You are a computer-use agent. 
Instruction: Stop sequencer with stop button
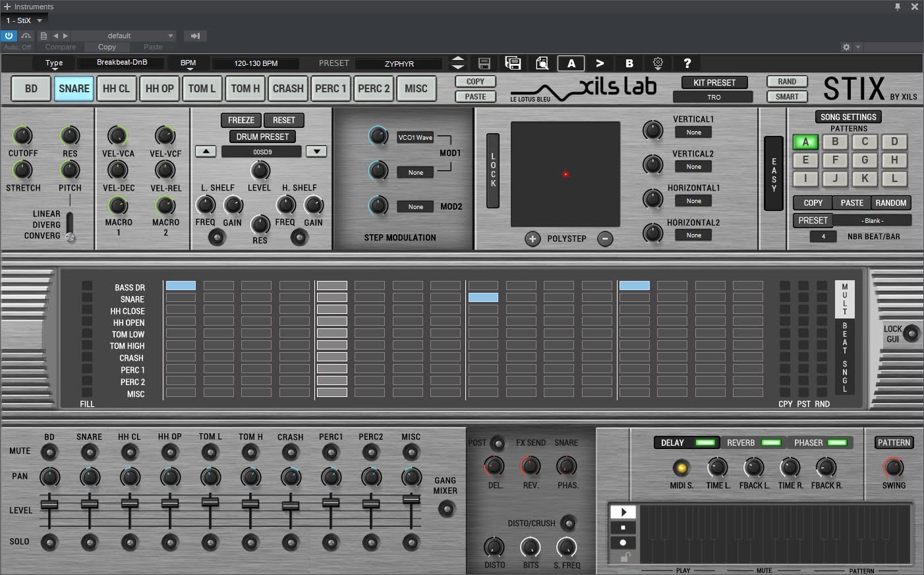click(x=623, y=528)
